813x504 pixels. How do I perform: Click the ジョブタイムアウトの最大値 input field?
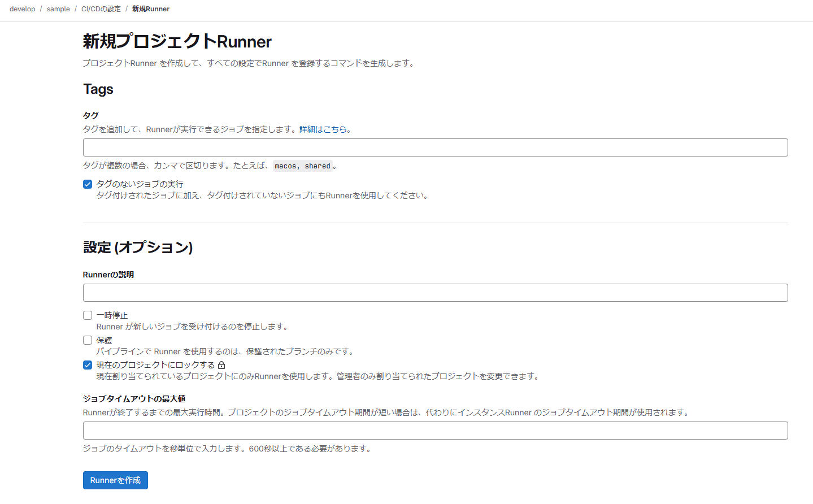pos(435,430)
